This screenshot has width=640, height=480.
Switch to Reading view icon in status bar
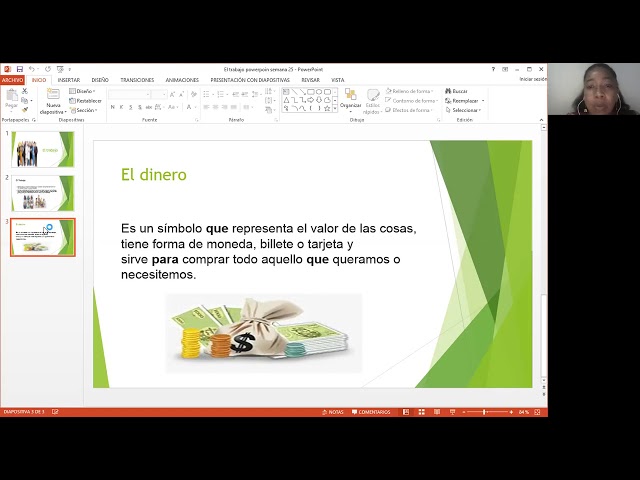(x=437, y=412)
